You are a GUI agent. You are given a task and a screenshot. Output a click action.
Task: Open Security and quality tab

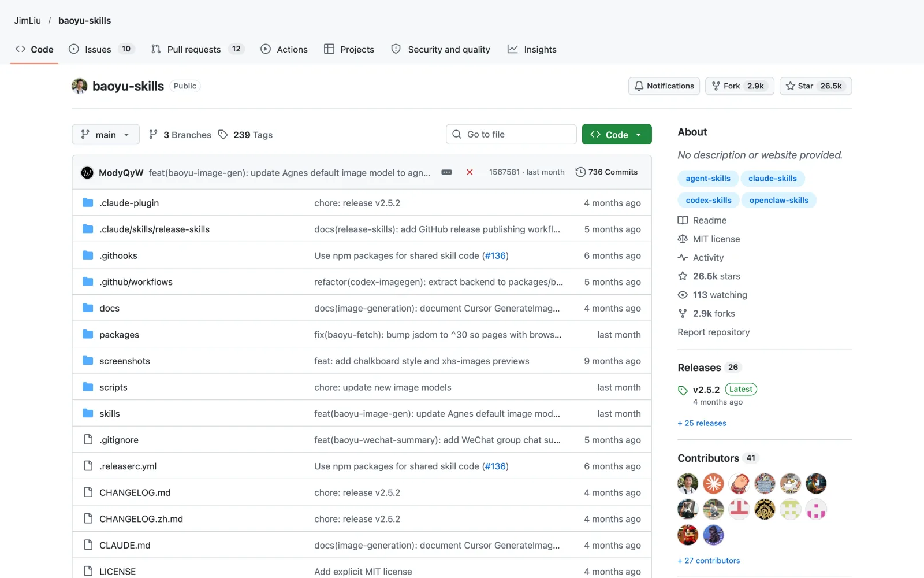[x=441, y=49]
